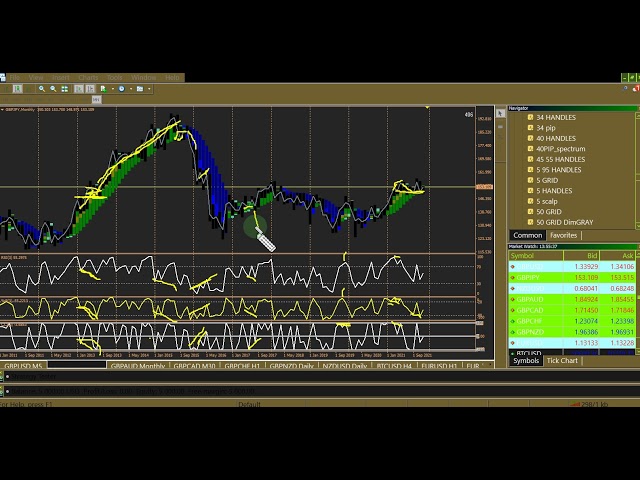The width and height of the screenshot is (640, 480).
Task: Click the templates toolbar icon
Action: click(139, 89)
